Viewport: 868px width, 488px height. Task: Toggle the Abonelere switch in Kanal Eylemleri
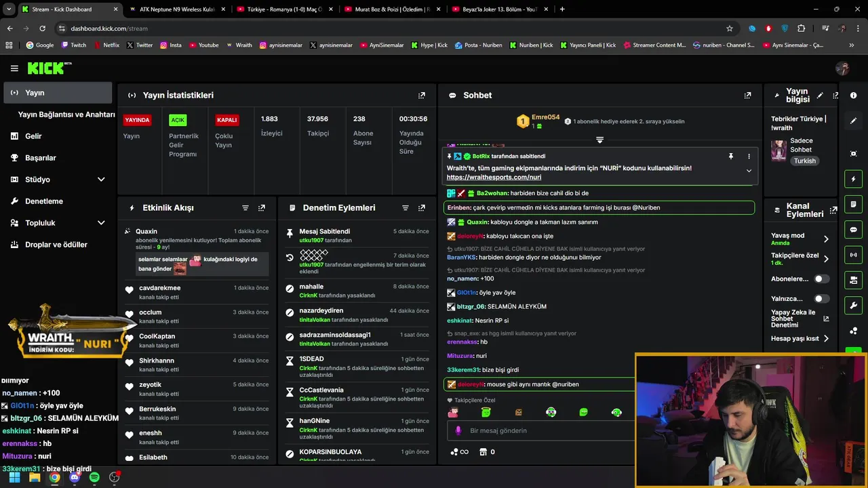pos(821,279)
